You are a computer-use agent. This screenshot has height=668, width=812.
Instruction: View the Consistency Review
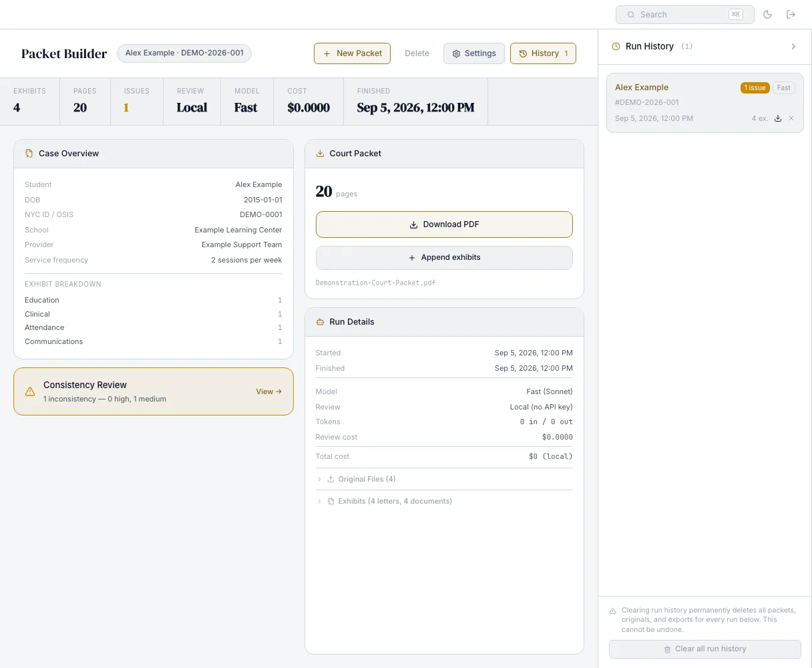268,391
